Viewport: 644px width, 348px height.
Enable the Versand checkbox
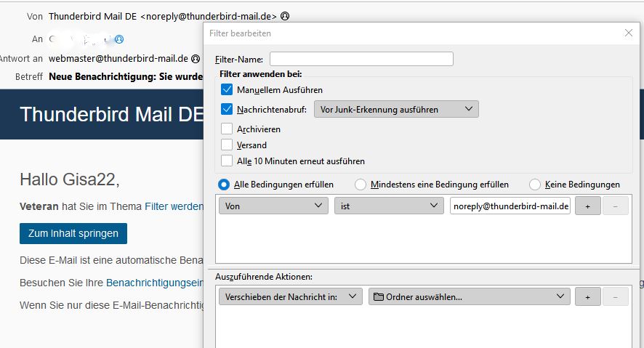227,145
